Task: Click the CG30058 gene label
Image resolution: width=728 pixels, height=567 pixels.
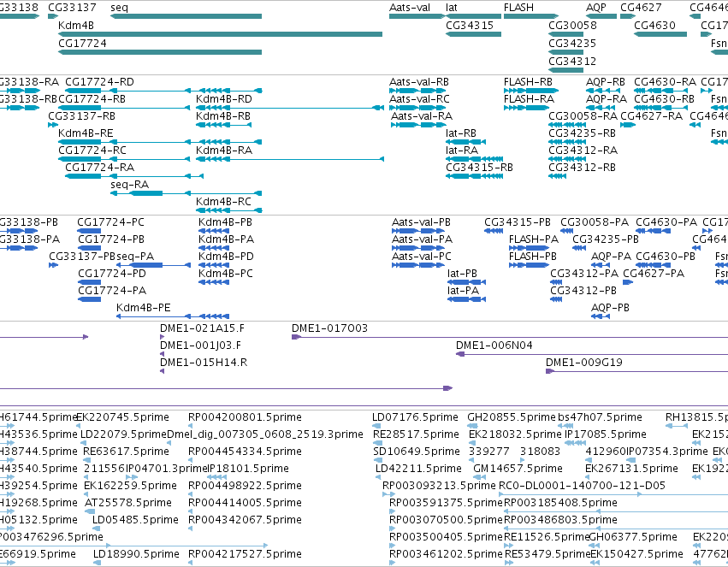Action: [572, 25]
